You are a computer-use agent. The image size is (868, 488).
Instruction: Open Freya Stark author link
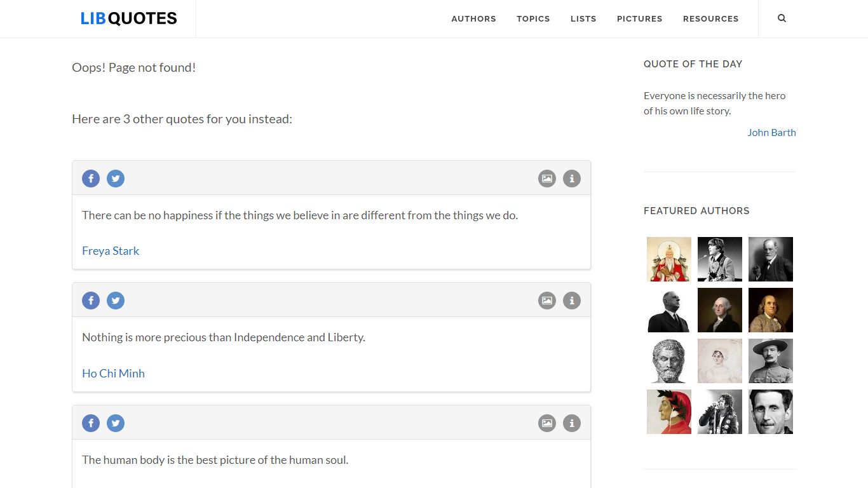point(111,251)
